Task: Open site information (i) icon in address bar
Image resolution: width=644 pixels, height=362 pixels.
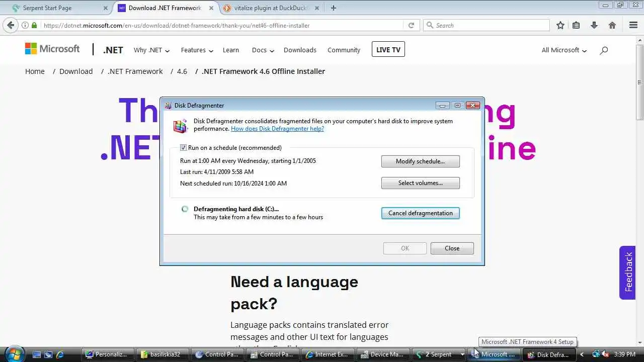Action: click(x=25, y=25)
